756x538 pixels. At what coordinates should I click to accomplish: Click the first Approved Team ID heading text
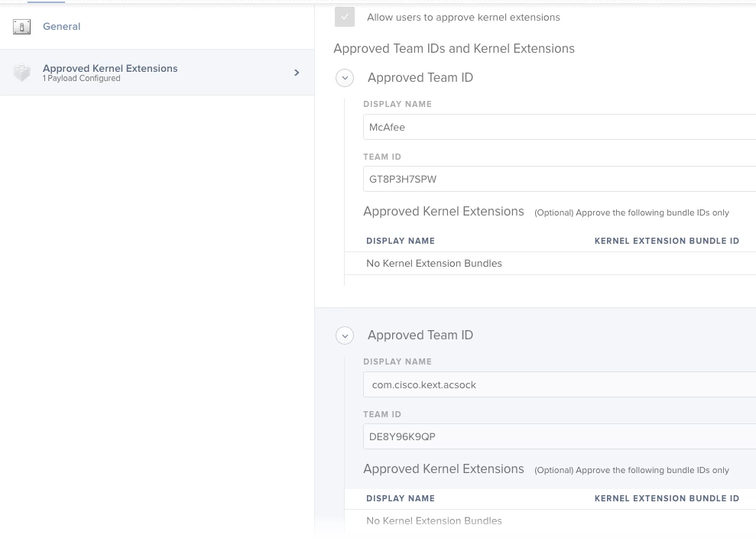tap(420, 78)
